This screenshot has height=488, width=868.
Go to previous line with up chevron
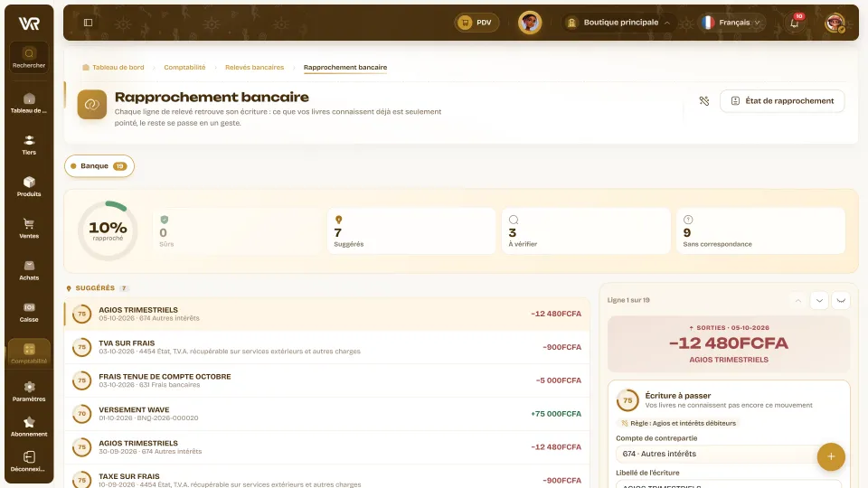[797, 300]
